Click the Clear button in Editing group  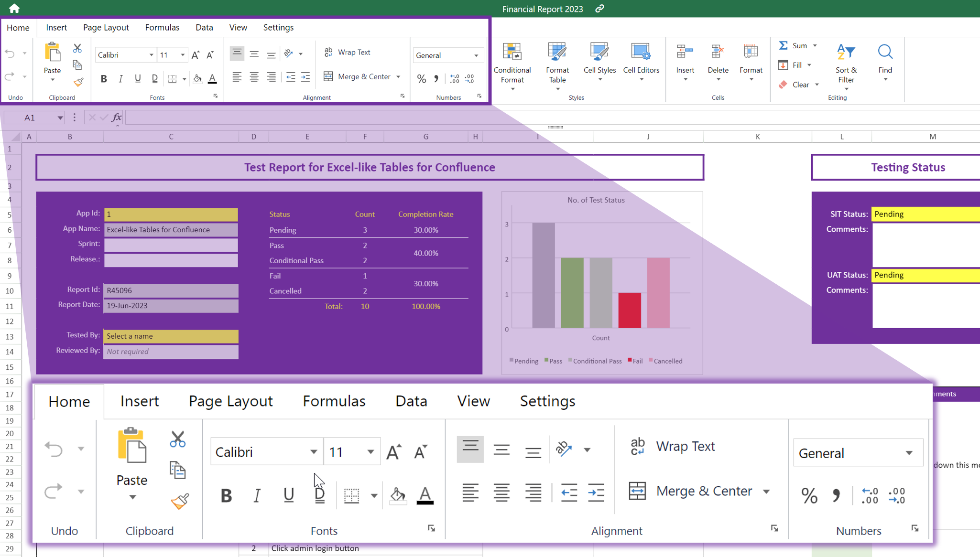pos(799,85)
